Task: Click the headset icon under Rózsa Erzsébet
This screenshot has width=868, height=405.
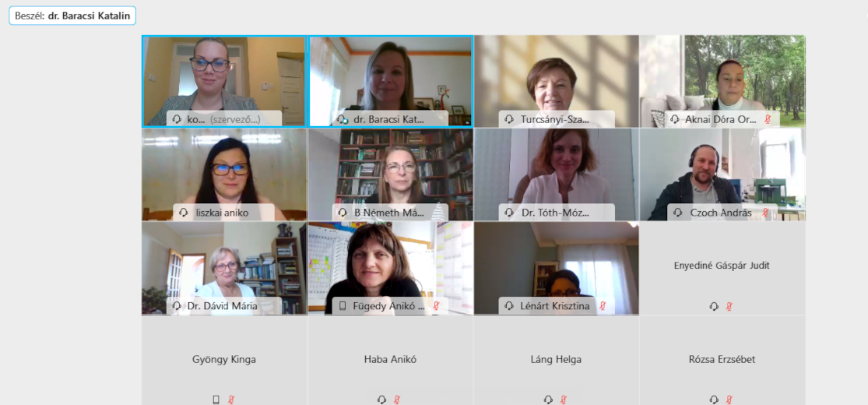Action: 714,400
